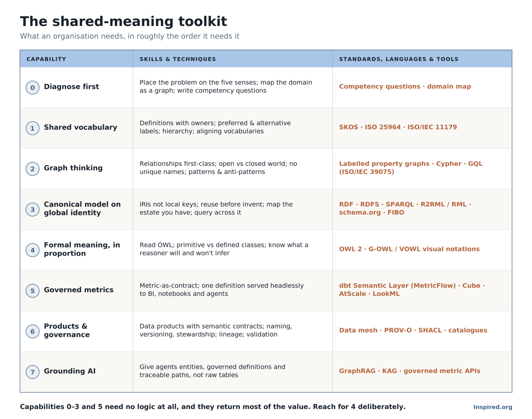
Task: Open the Inspired.org link
Action: 493,407
